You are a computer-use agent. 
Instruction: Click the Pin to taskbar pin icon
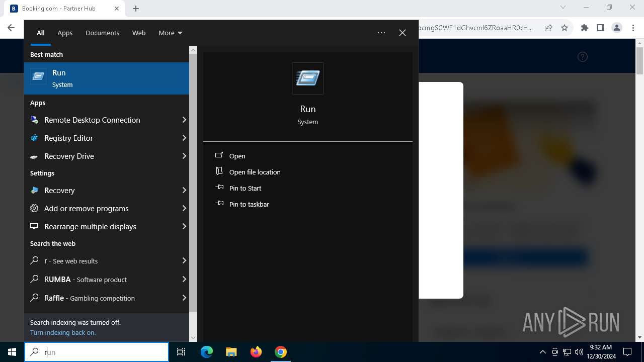pyautogui.click(x=219, y=204)
